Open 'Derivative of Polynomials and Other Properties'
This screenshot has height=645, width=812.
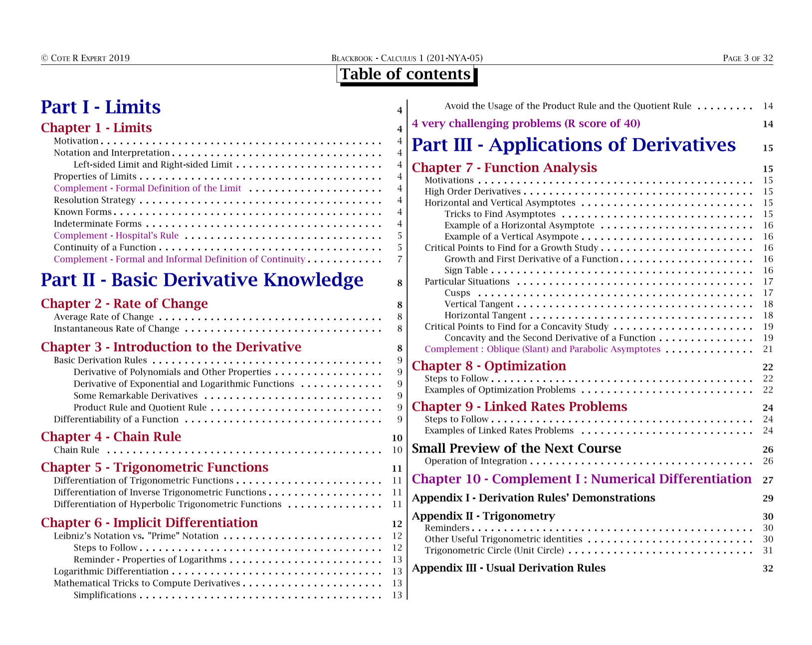(x=173, y=372)
